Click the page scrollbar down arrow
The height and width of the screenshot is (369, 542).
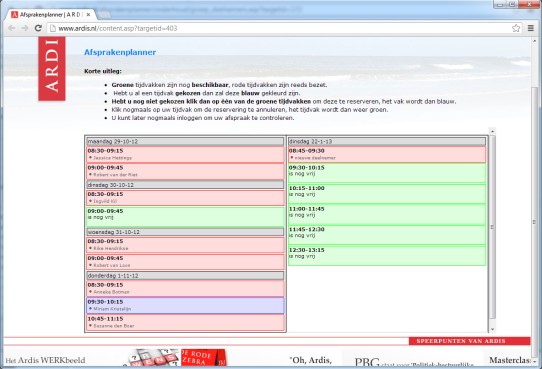pyautogui.click(x=535, y=361)
